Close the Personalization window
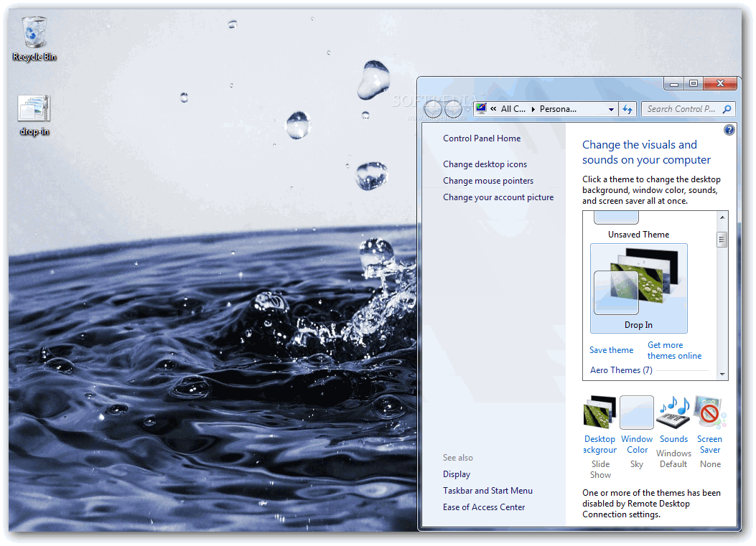The height and width of the screenshot is (546, 756). point(720,83)
